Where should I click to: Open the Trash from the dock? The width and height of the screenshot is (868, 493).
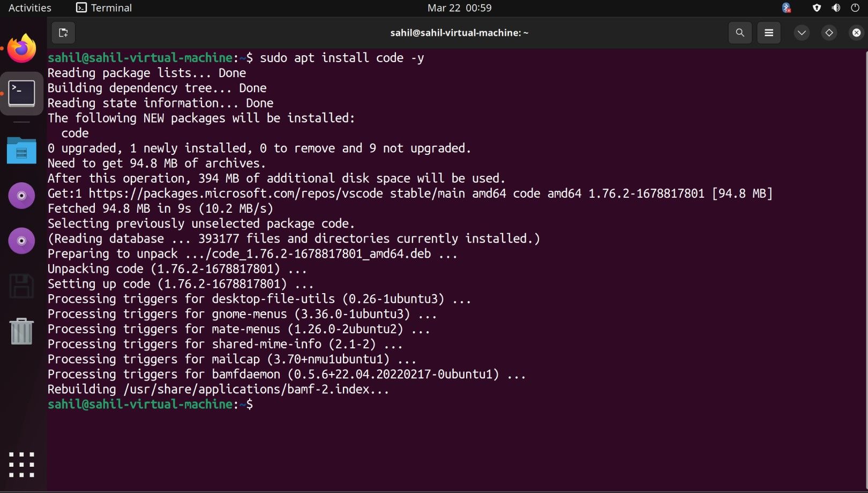pyautogui.click(x=21, y=332)
